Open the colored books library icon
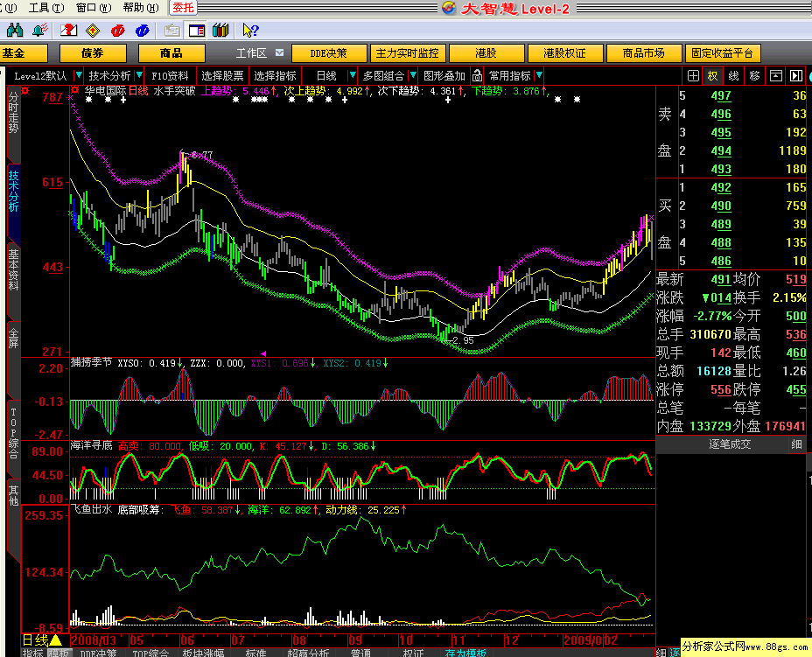This screenshot has width=812, height=657. pos(220,31)
